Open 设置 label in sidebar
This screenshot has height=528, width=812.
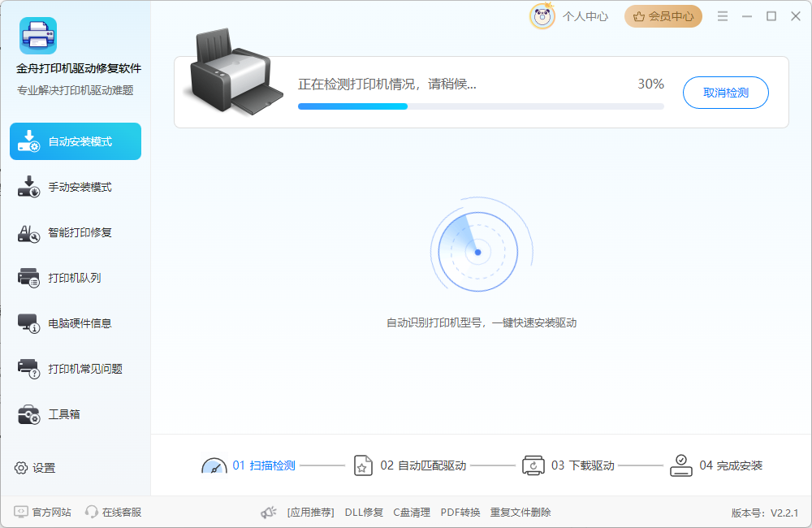44,468
